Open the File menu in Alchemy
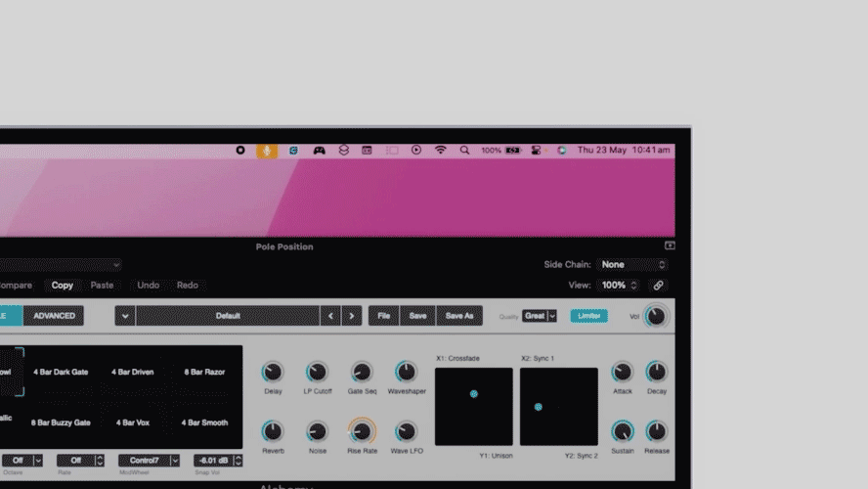This screenshot has width=868, height=489. click(383, 316)
